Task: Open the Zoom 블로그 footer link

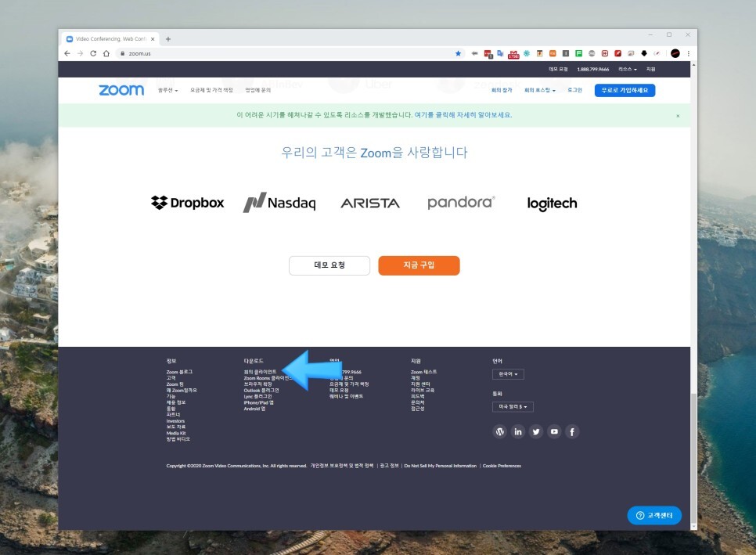Action: 179,372
